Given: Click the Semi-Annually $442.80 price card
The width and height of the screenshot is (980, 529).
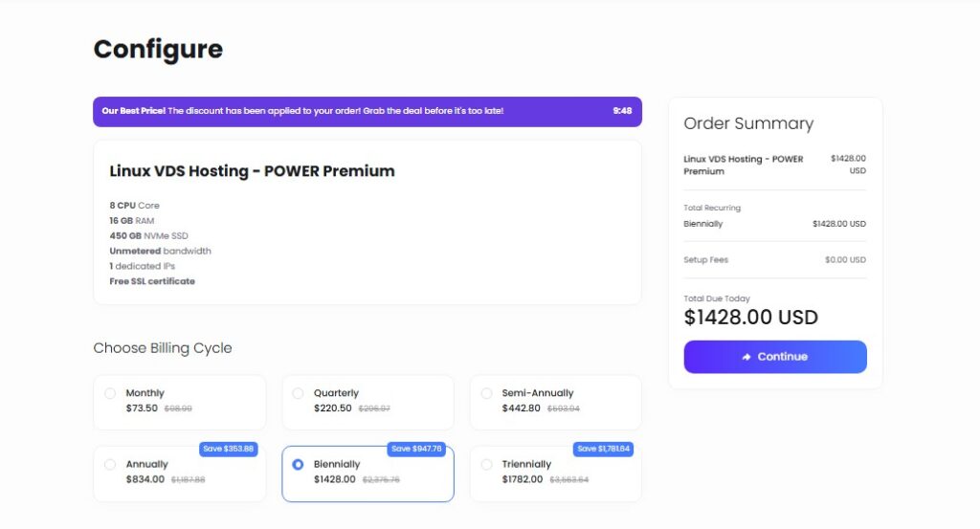Looking at the screenshot, I should [x=556, y=402].
